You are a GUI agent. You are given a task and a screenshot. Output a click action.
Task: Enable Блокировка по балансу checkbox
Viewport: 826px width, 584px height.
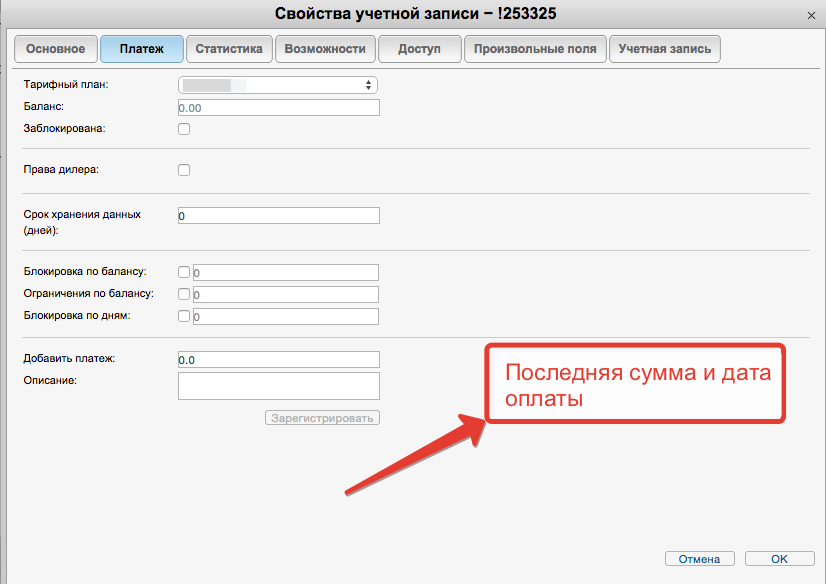[183, 272]
